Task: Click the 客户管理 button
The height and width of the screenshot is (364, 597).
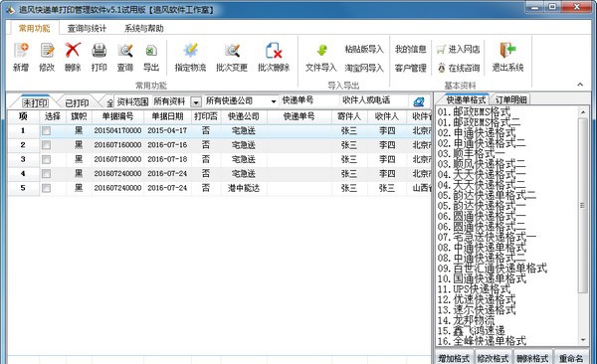Action: click(x=410, y=69)
